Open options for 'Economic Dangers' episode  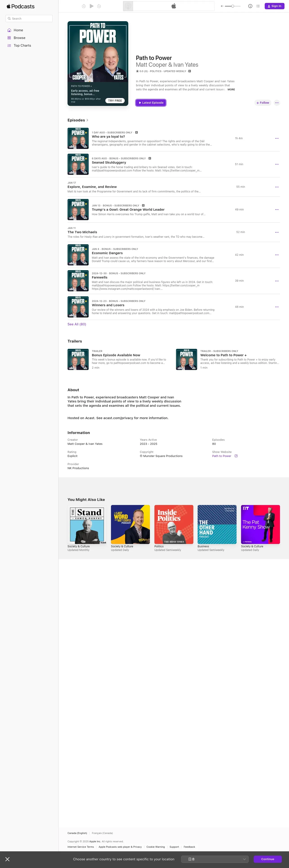coord(277,255)
